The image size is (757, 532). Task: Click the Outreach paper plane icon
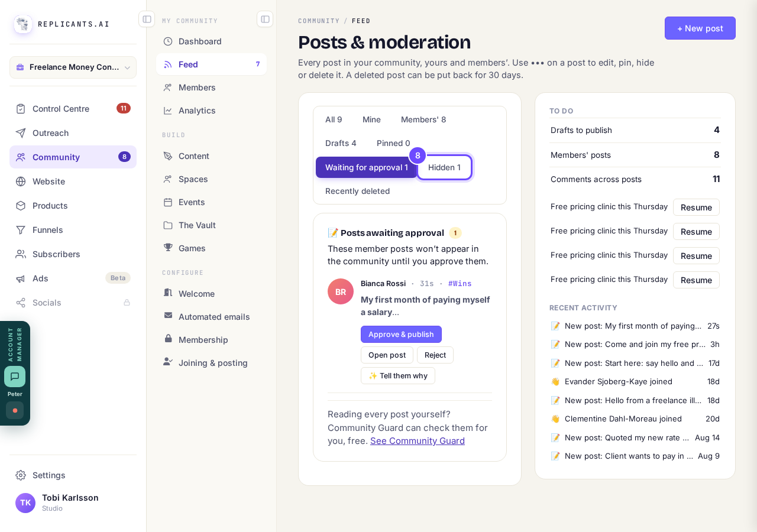point(21,132)
